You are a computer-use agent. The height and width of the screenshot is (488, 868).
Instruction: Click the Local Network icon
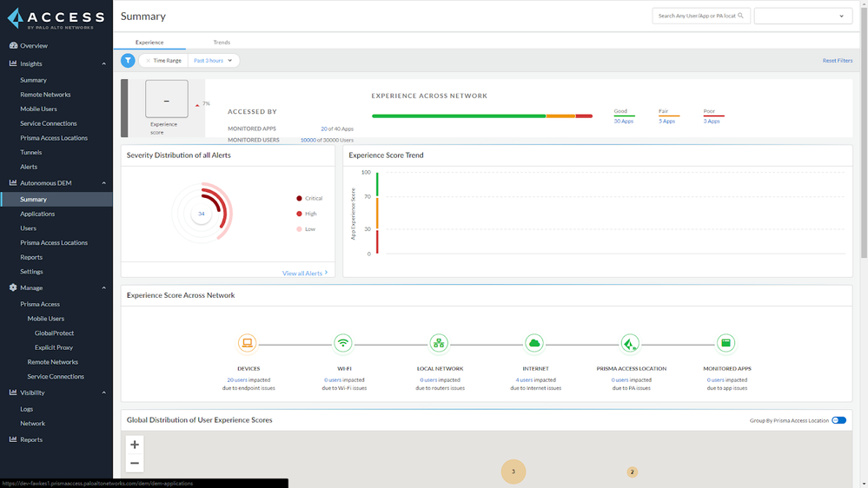tap(440, 343)
